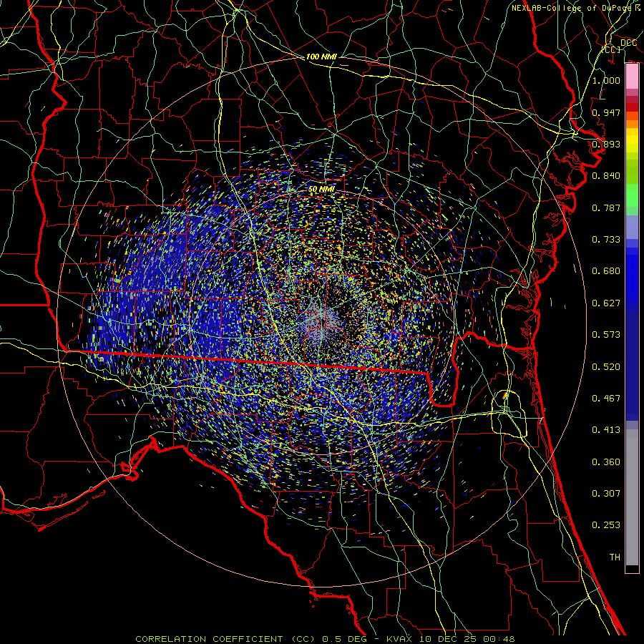
Task: Click the 0.573 legend value
Action: click(606, 335)
